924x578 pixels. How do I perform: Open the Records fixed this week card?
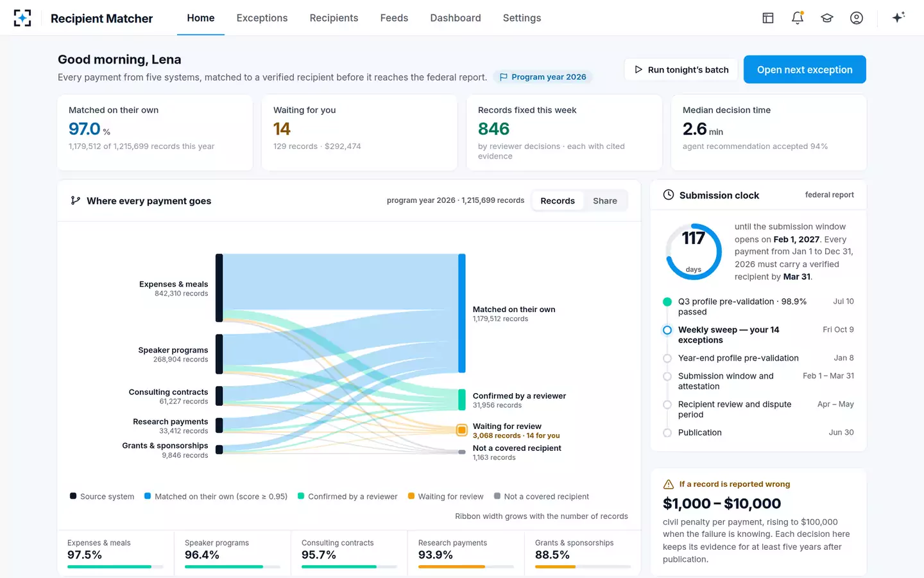pyautogui.click(x=564, y=133)
